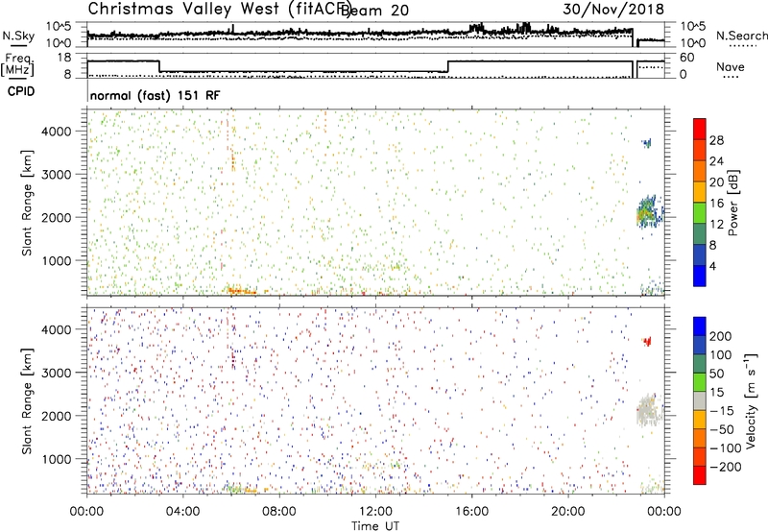Click the 'Nave' legend label
This screenshot has height=532, width=768.
[730, 66]
